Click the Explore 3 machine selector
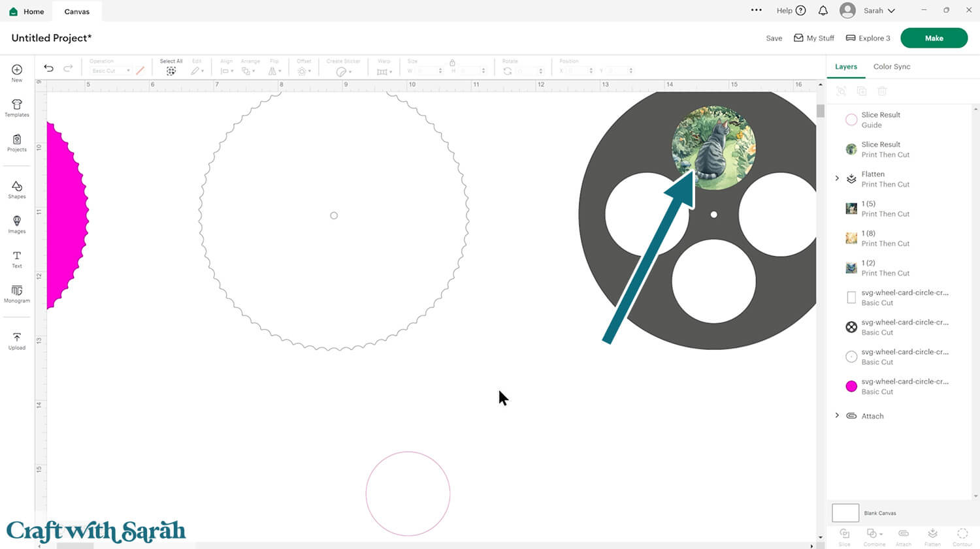The width and height of the screenshot is (980, 549). pyautogui.click(x=868, y=38)
